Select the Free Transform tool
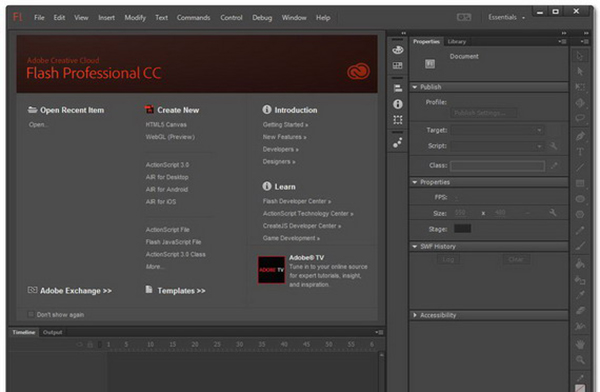This screenshot has height=392, width=600. click(x=580, y=87)
